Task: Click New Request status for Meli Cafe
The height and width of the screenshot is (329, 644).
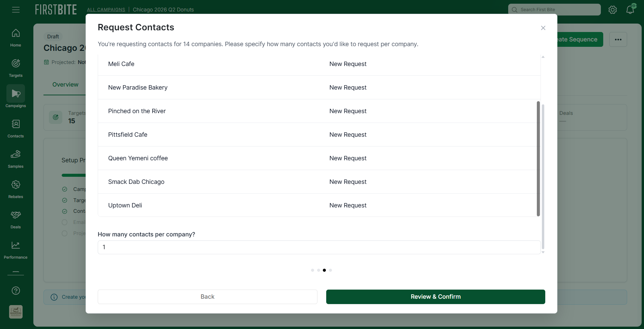Action: tap(348, 64)
